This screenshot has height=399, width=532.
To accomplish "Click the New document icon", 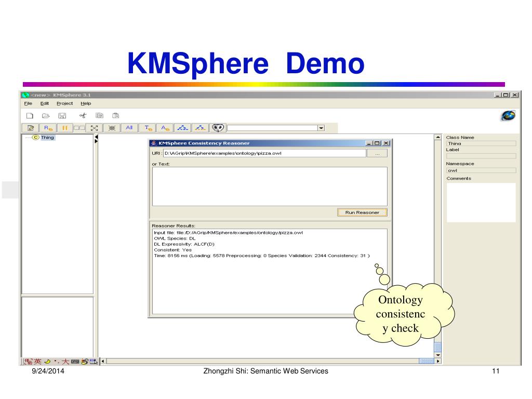I will pyautogui.click(x=30, y=116).
